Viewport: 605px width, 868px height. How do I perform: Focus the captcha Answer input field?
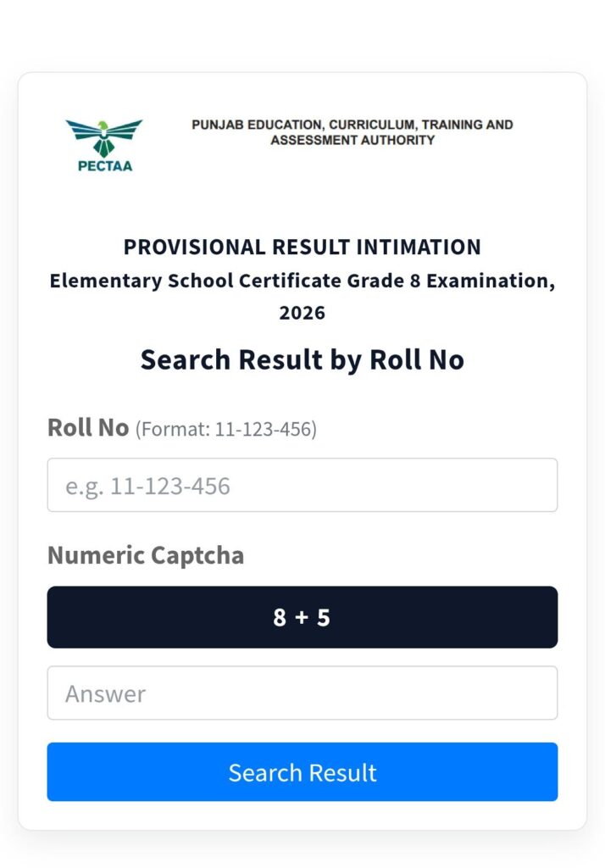click(302, 693)
